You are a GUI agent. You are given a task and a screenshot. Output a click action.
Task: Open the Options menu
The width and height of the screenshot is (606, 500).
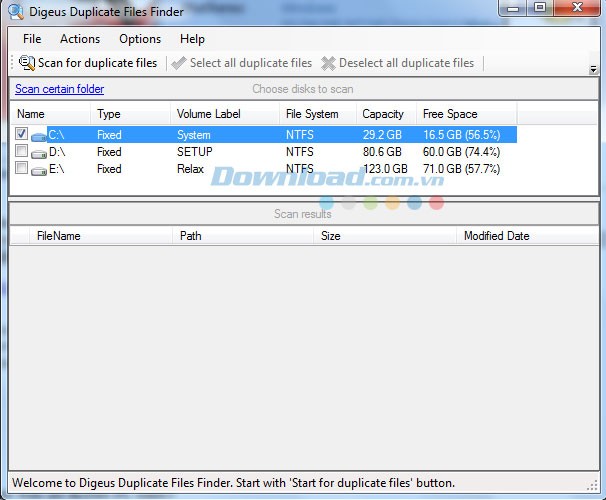click(x=140, y=39)
